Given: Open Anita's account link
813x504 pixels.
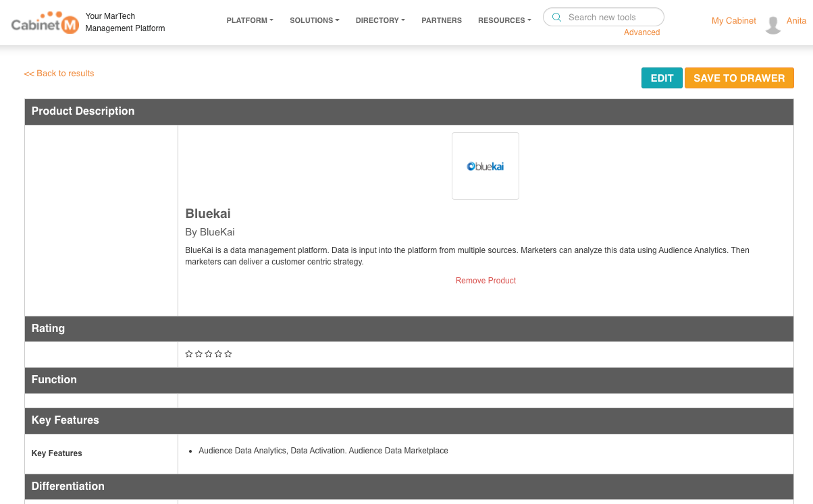Looking at the screenshot, I should (x=797, y=21).
